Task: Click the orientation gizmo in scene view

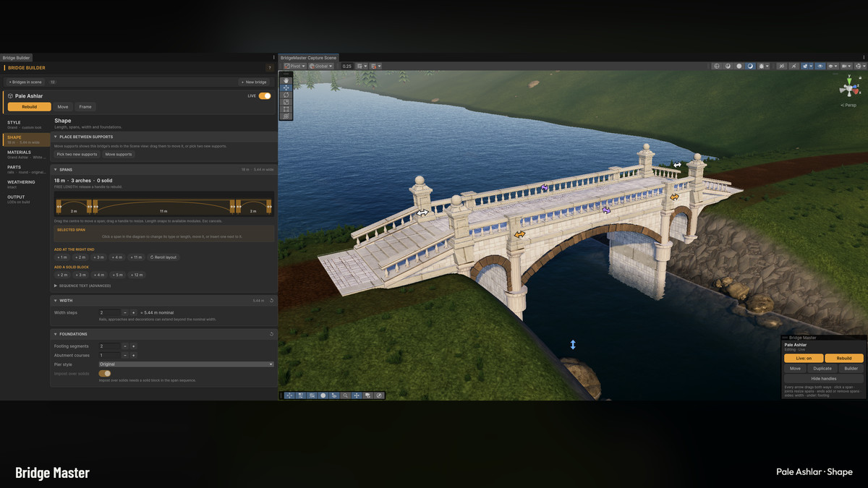Action: tap(849, 89)
